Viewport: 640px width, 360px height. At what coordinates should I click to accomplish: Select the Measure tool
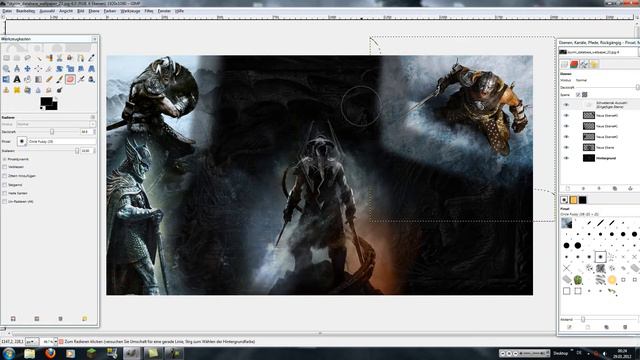[x=17, y=69]
